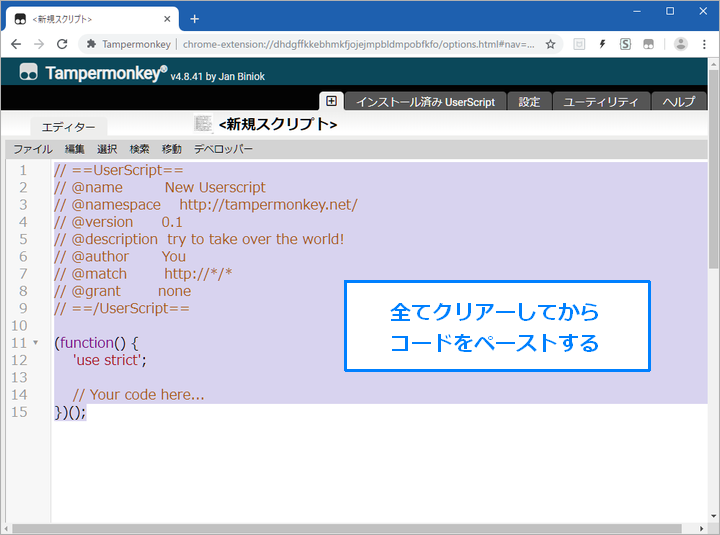720x535 pixels.
Task: Click line number 10 in the gutter
Action: (19, 326)
